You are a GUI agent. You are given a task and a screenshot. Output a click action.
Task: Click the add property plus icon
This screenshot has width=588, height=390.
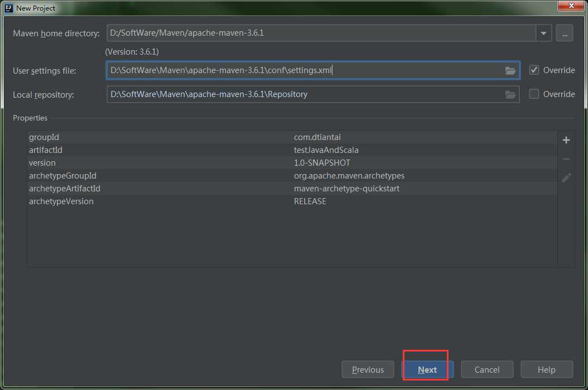click(x=566, y=140)
